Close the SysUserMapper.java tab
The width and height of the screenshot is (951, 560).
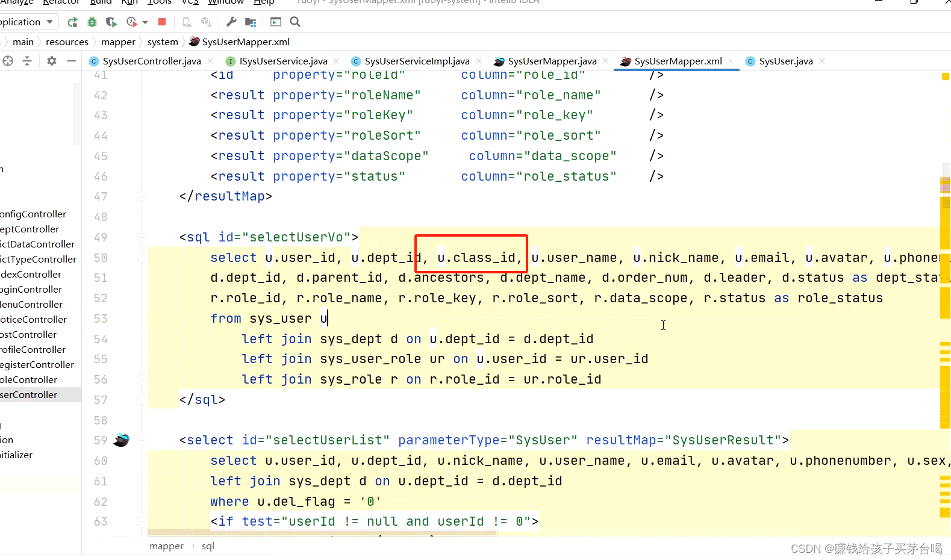(605, 61)
